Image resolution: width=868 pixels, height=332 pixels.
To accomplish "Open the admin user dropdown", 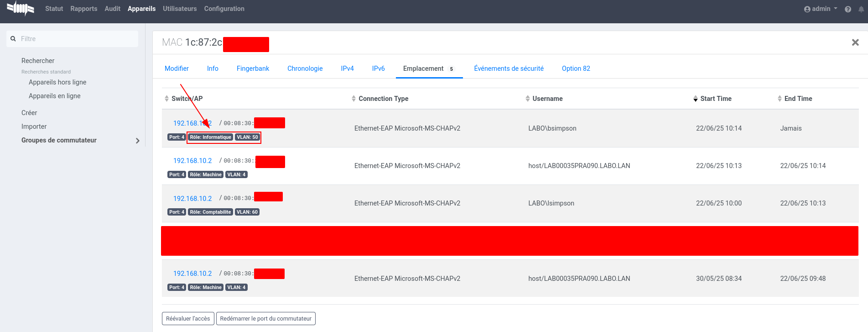I will (821, 9).
